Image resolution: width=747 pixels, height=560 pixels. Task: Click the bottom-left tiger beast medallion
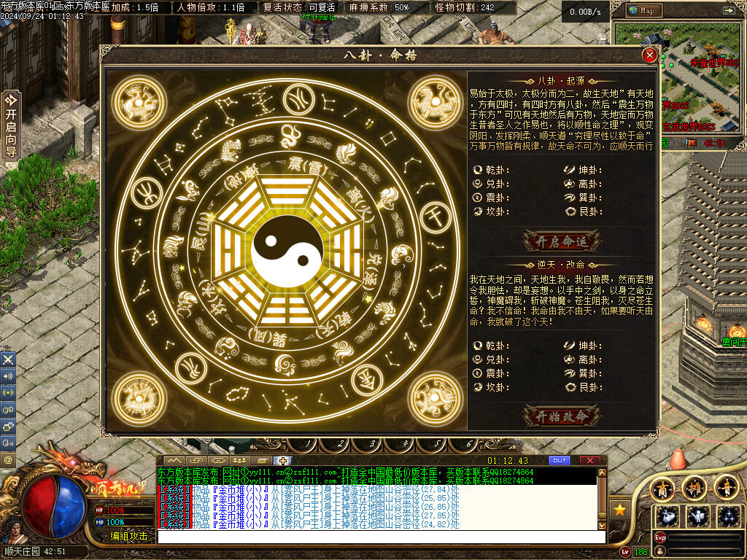click(139, 398)
